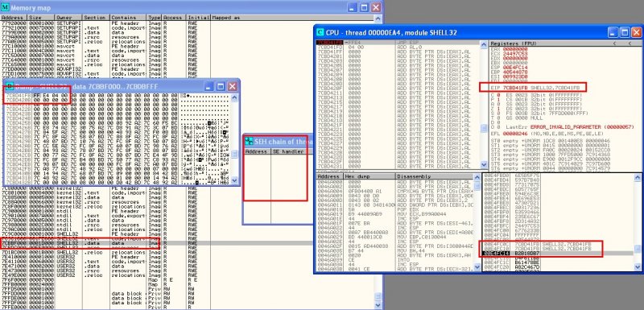The height and width of the screenshot is (310, 644).
Task: Click up arrow in Dump window scrollbar
Action: pos(234,97)
